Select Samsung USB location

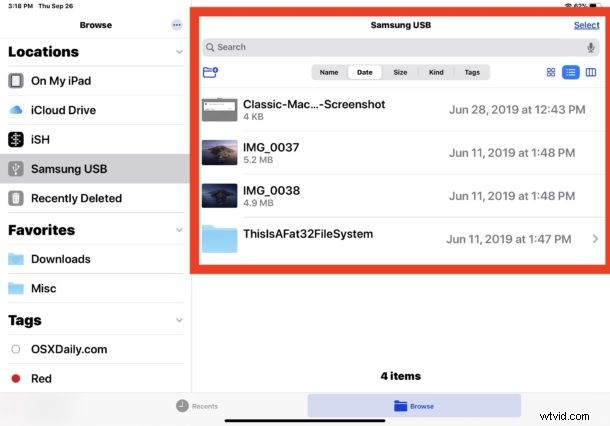95,168
